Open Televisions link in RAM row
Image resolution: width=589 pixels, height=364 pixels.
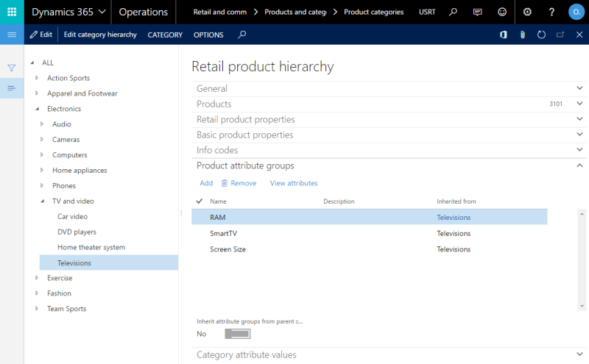click(x=454, y=217)
